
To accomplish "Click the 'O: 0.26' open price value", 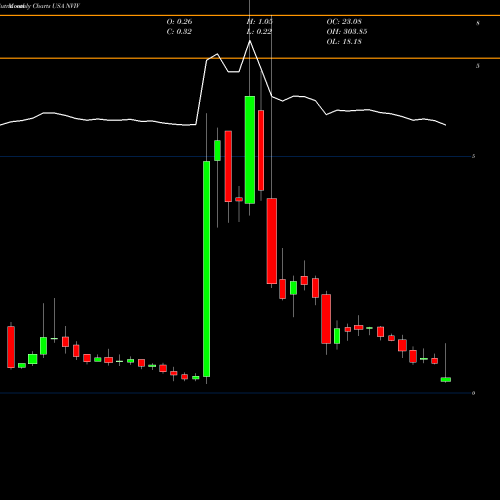I will [x=179, y=22].
